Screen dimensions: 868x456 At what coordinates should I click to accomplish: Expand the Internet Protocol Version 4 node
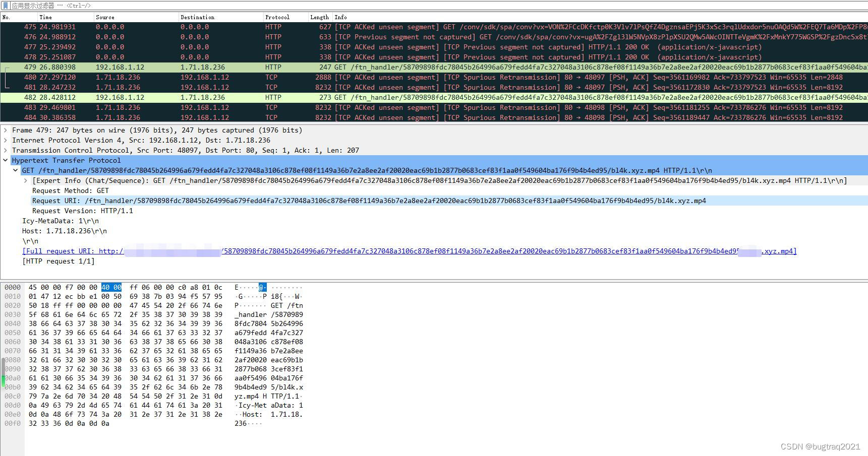click(6, 140)
